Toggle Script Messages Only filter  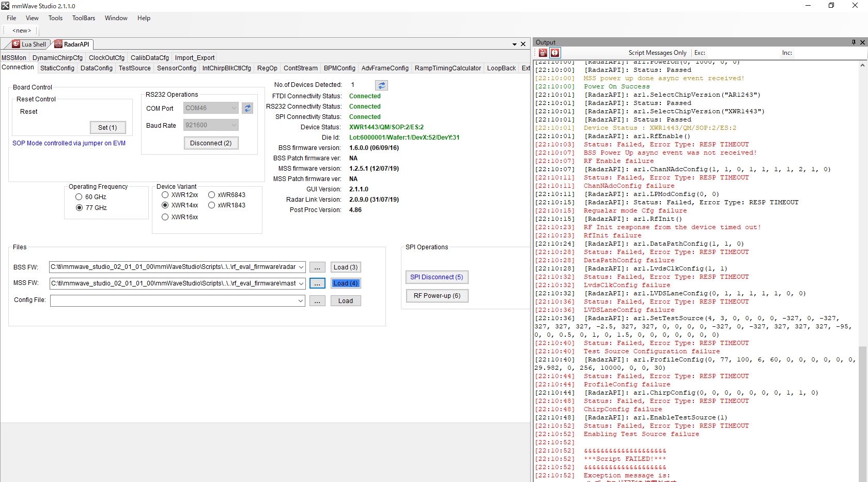coord(657,53)
